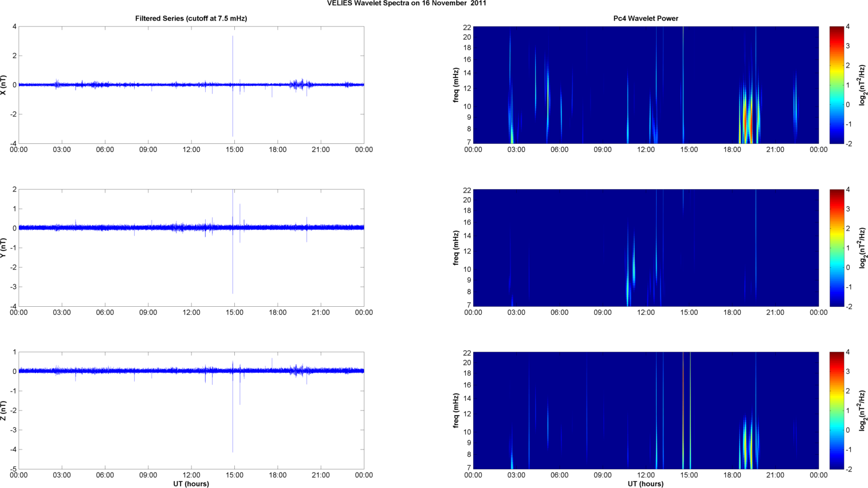The image size is (868, 488).
Task: Click the 12:00 tick under X series plot
Action: pos(191,150)
